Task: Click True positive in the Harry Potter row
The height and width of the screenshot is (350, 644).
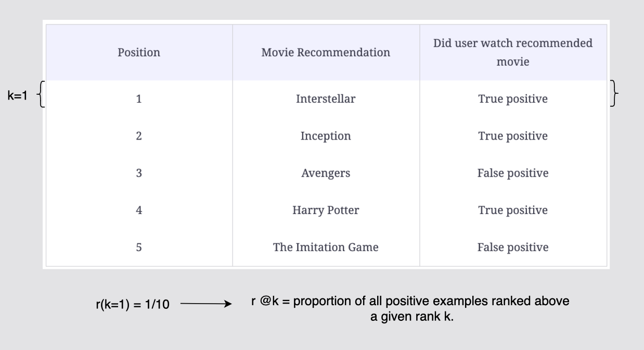Action: (513, 210)
